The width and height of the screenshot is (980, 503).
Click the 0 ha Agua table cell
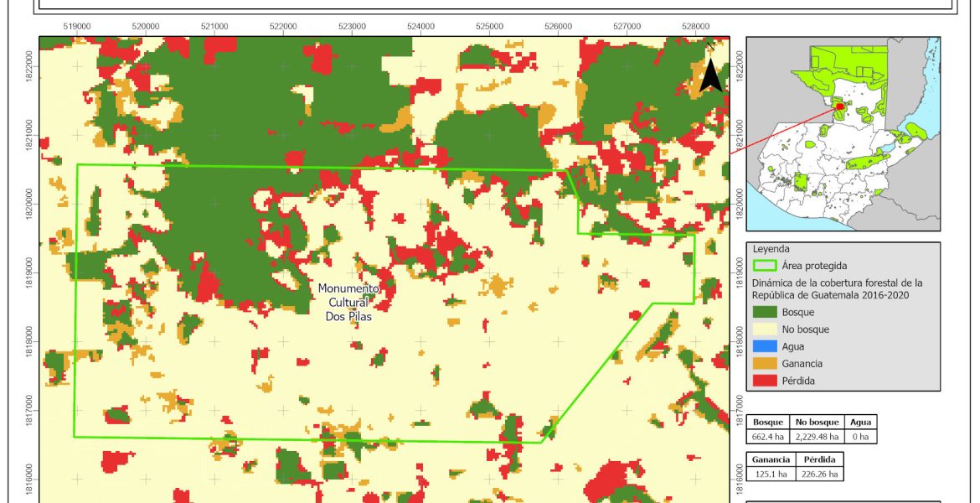tap(860, 436)
